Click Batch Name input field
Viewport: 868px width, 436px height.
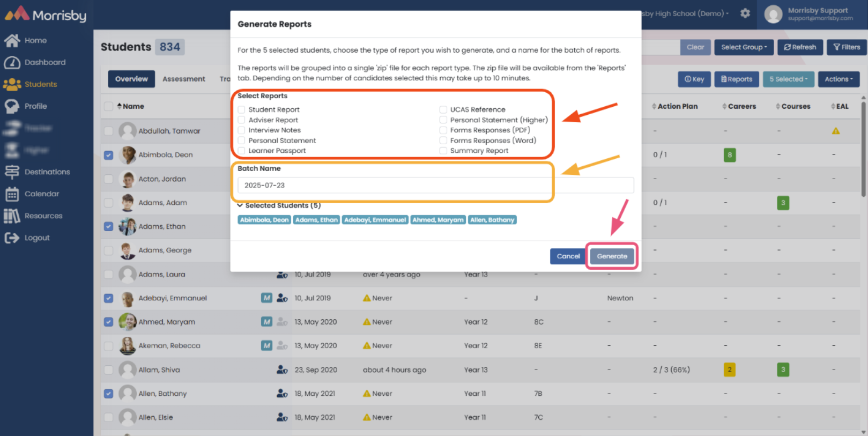point(435,185)
